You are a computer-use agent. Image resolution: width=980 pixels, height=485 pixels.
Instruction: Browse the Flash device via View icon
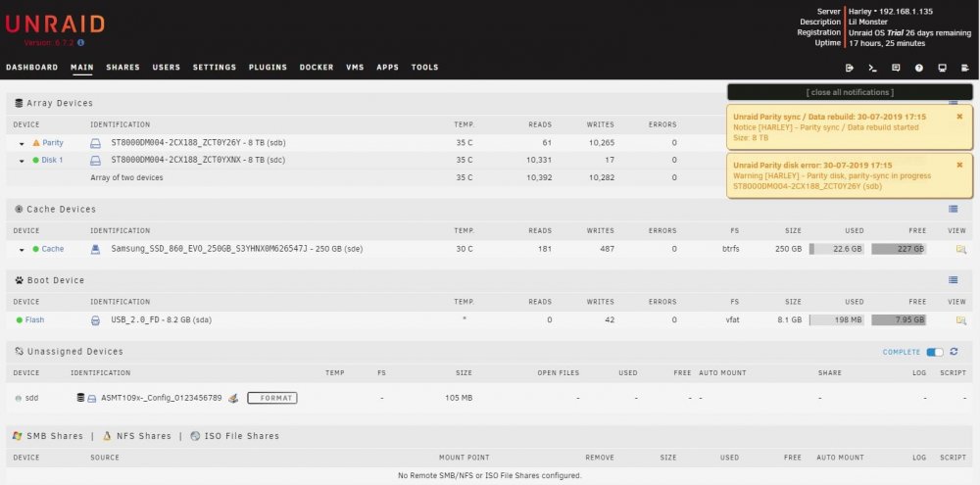coord(960,320)
